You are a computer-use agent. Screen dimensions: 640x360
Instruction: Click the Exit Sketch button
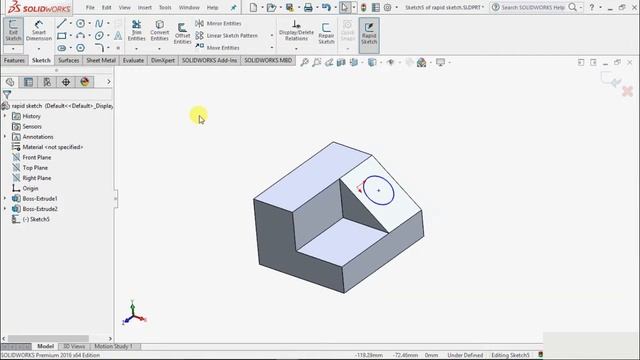point(13,31)
